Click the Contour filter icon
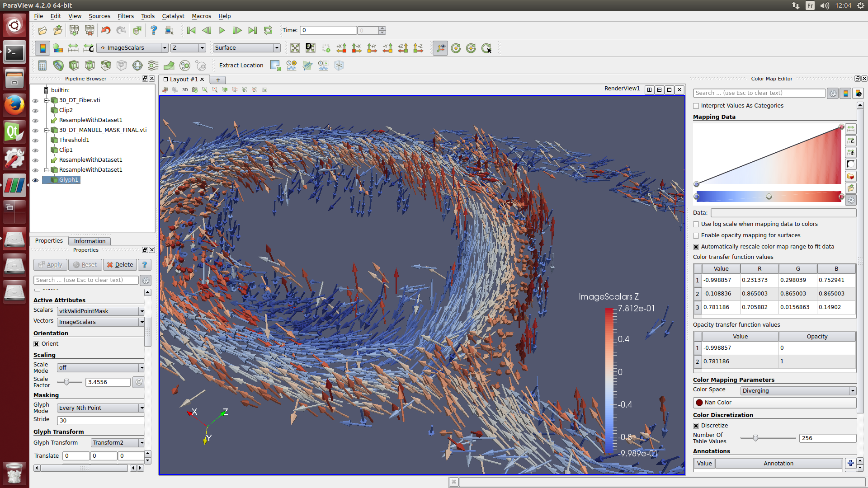This screenshot has height=488, width=868. (x=58, y=66)
